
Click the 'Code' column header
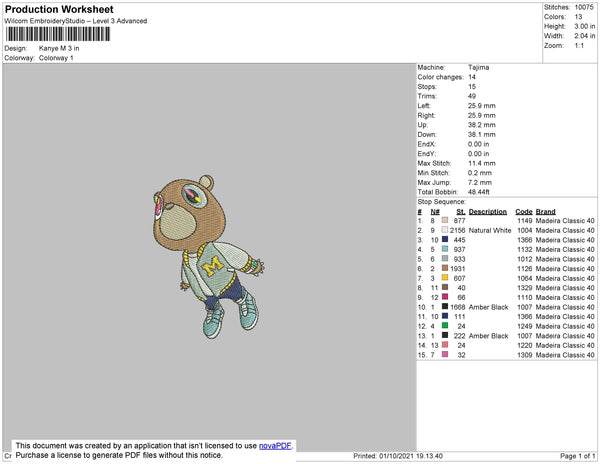(x=523, y=212)
